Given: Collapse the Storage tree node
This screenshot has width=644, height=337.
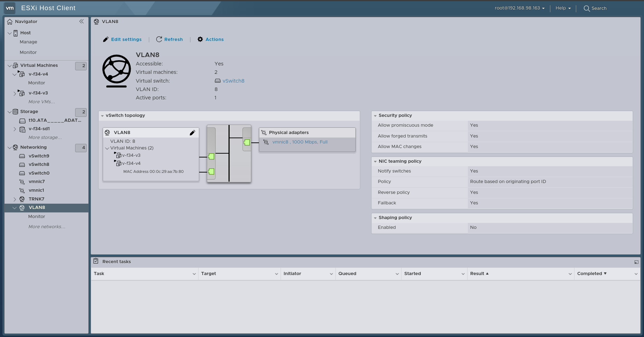Looking at the screenshot, I should click(x=10, y=112).
